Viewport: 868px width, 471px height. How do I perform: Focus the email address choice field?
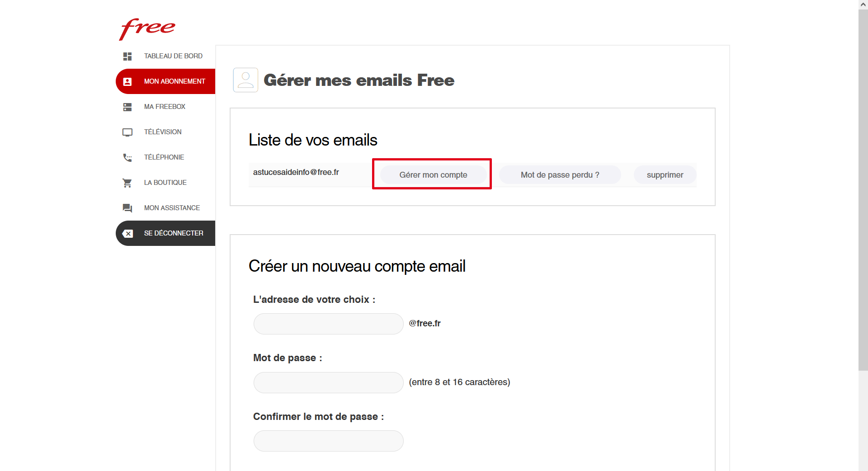pyautogui.click(x=328, y=324)
